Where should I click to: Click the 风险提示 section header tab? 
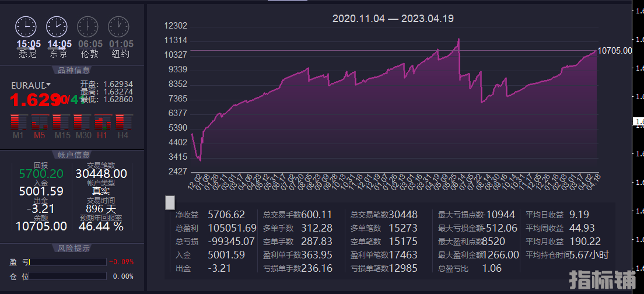tap(73, 248)
